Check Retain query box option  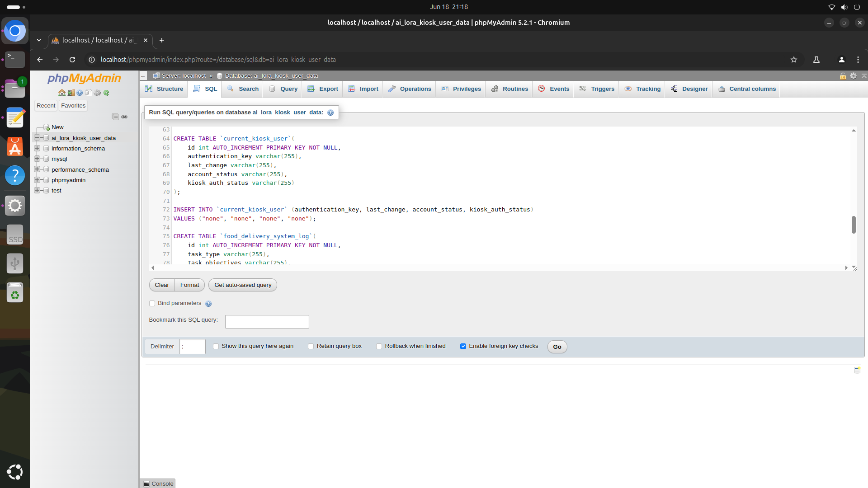tap(311, 347)
